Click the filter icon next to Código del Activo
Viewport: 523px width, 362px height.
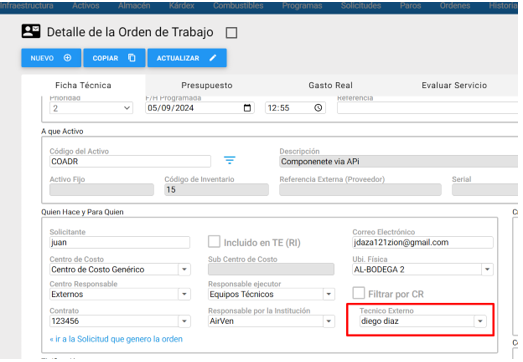tap(229, 160)
